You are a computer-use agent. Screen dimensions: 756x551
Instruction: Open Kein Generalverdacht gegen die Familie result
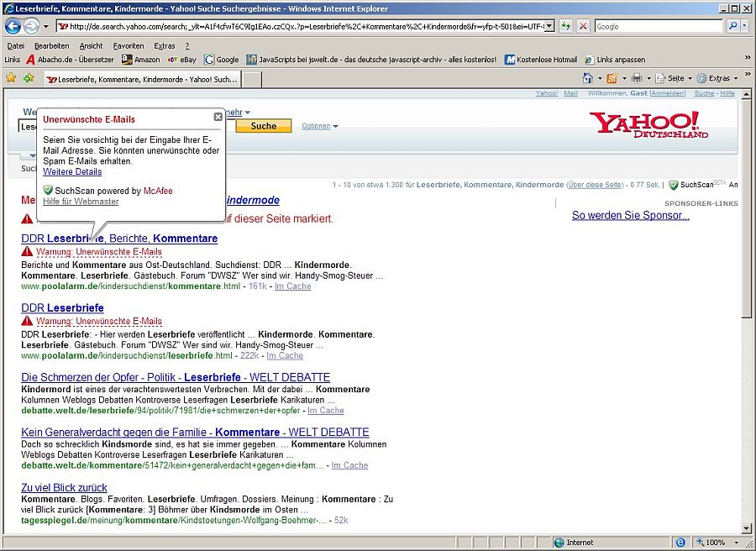pyautogui.click(x=195, y=432)
